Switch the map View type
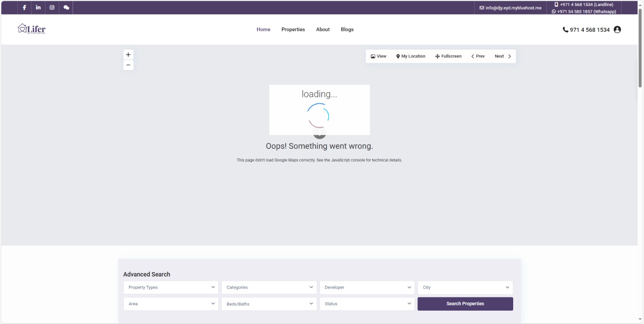Screen dimensions: 644x324 [x=378, y=56]
